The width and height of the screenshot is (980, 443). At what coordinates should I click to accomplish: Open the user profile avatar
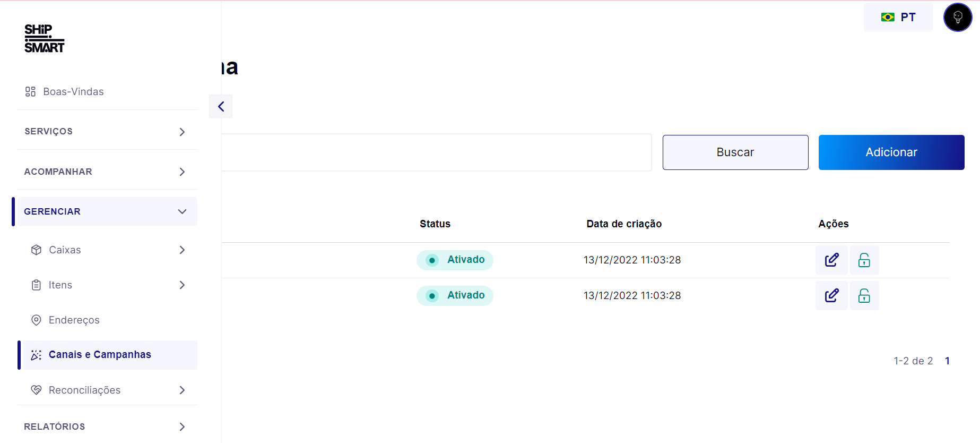point(957,18)
